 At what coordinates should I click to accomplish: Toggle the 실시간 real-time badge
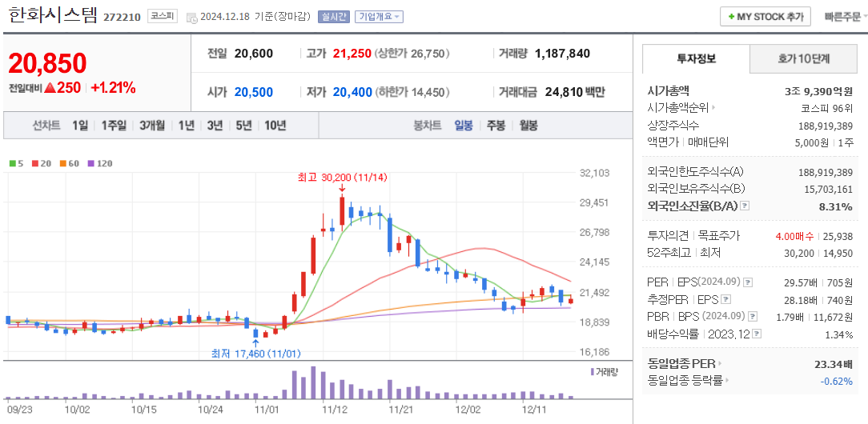click(x=334, y=17)
